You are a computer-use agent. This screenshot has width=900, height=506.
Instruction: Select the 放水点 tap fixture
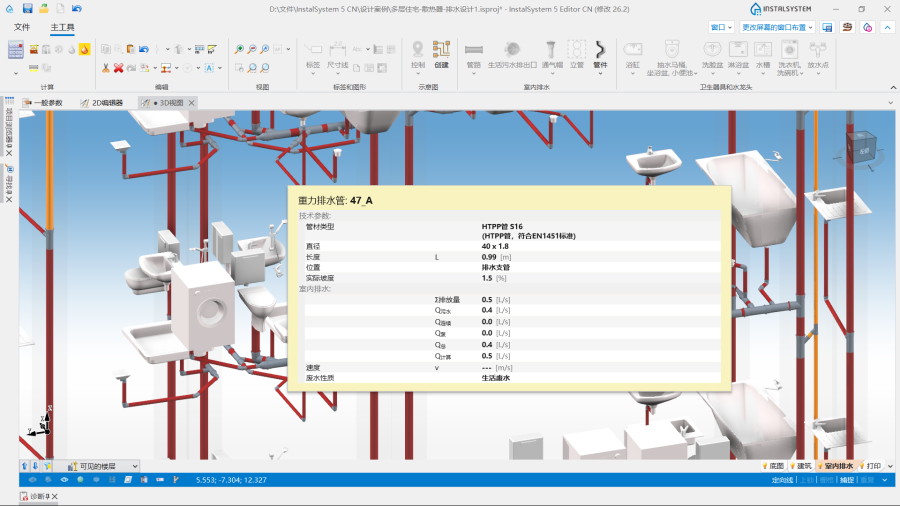click(818, 55)
